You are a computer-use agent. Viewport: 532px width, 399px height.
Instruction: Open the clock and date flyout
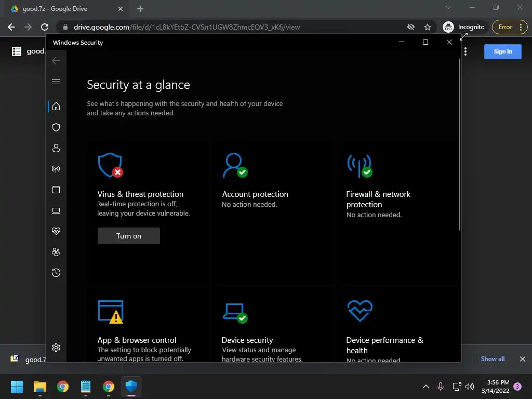click(x=495, y=387)
